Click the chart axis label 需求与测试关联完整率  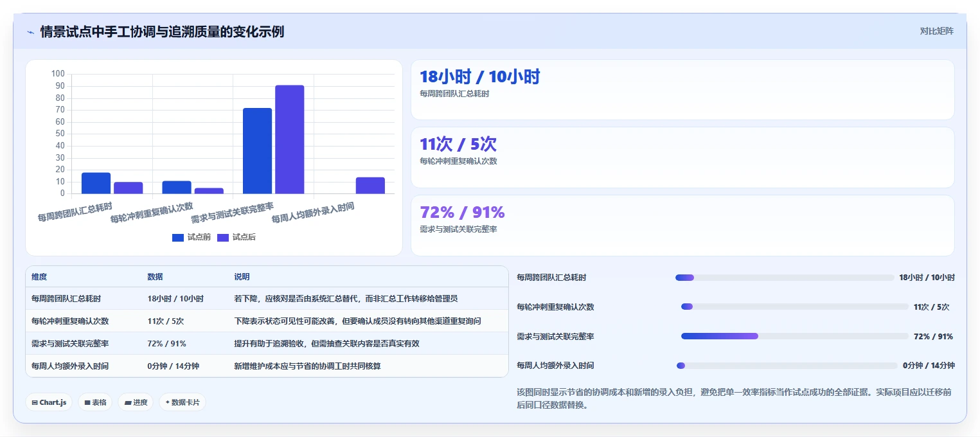(x=232, y=212)
